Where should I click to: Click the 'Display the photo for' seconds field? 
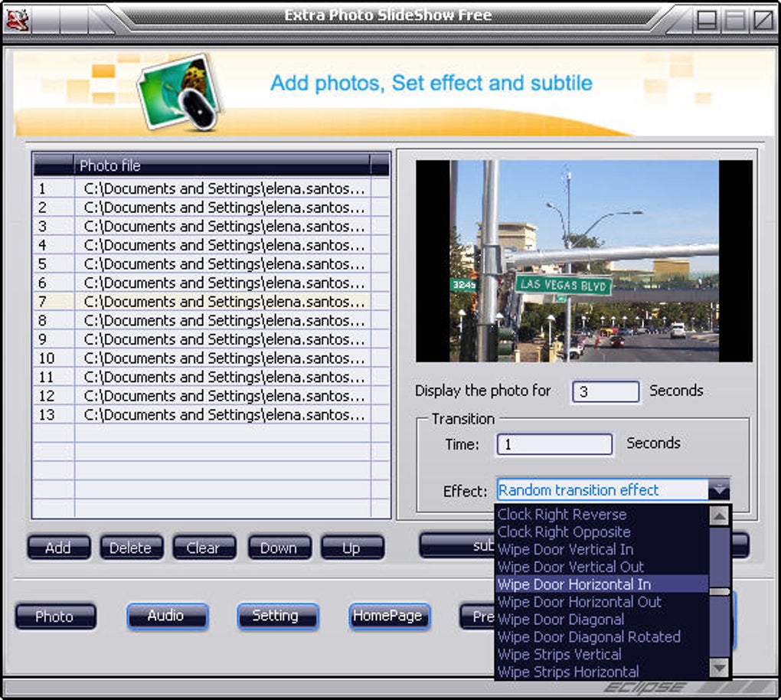click(x=606, y=391)
